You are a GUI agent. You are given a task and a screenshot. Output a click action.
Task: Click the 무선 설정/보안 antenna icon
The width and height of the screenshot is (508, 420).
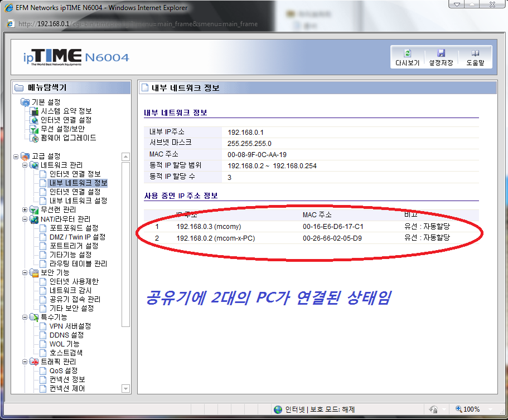(x=34, y=129)
